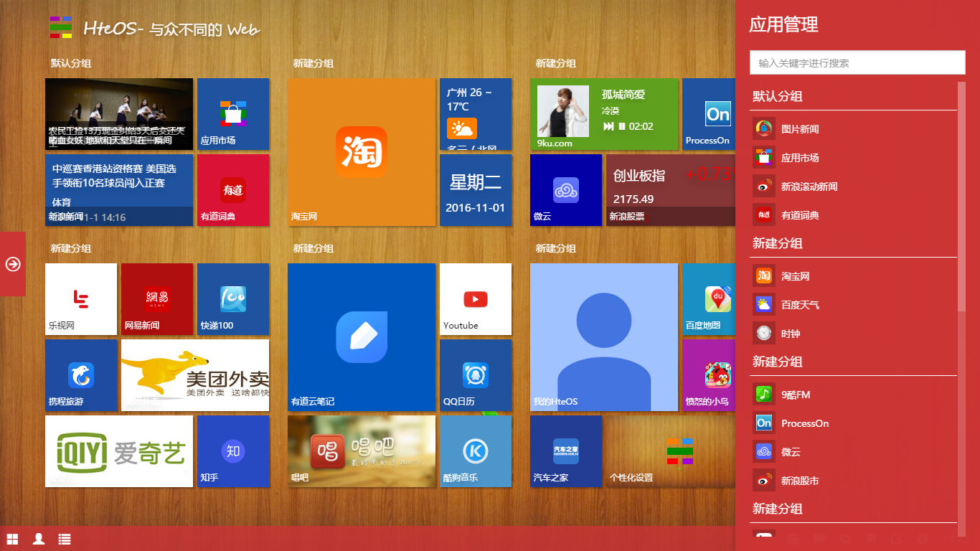This screenshot has height=551, width=980.
Task: Open the Youtube app tile
Action: (476, 299)
